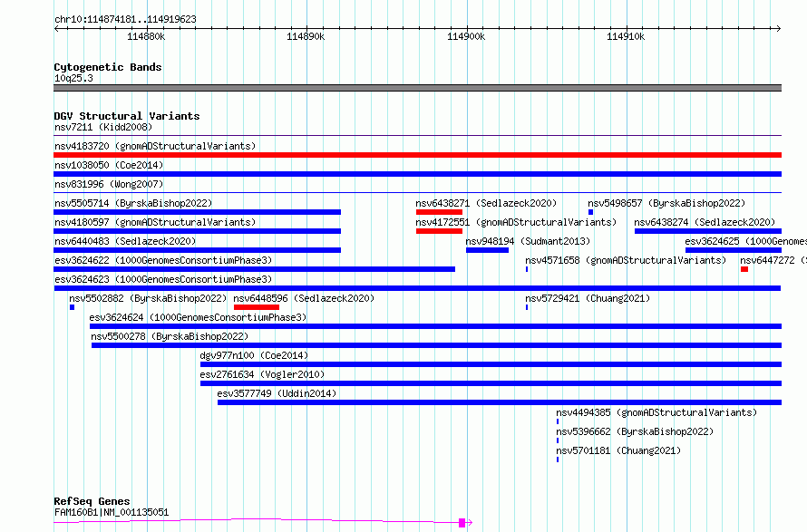Select the magenta FAM160B1 exon block
The width and height of the screenshot is (807, 532).
click(462, 523)
